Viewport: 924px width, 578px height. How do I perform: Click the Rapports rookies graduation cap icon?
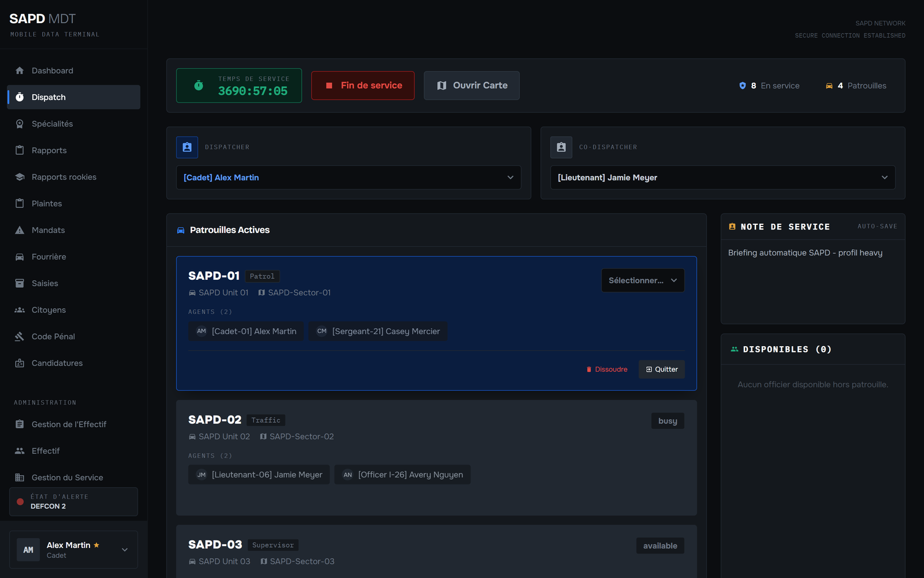(20, 177)
